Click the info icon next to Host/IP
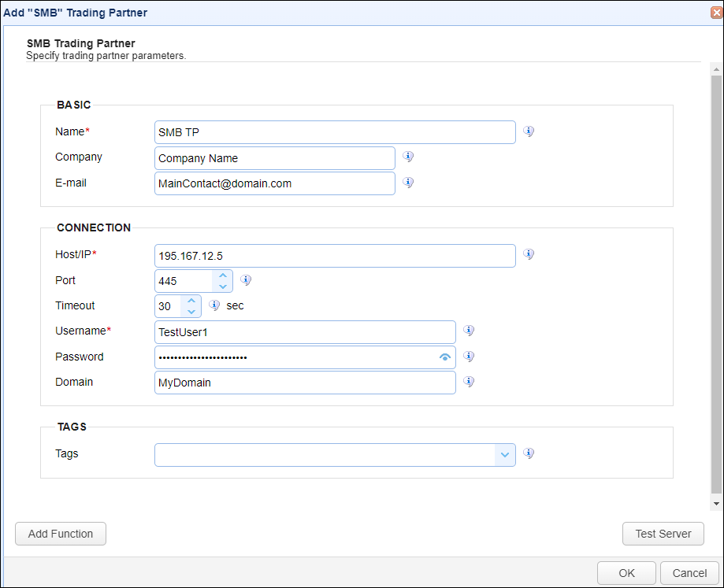This screenshot has height=588, width=724. point(529,254)
